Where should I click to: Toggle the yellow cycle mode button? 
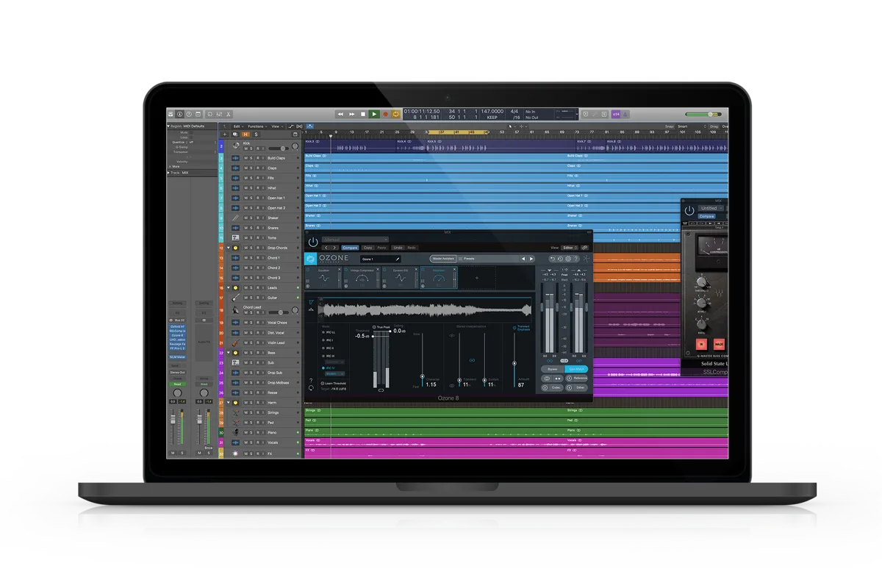(x=395, y=114)
